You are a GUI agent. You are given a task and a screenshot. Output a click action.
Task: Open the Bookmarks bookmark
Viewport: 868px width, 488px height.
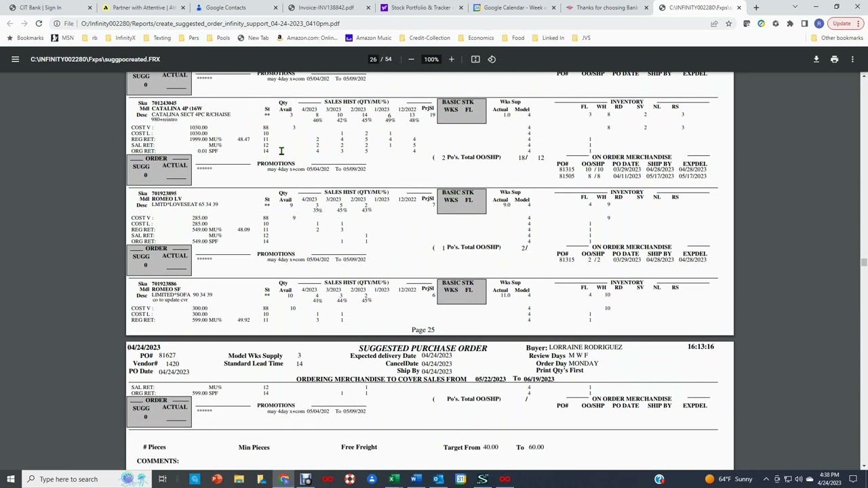[25, 38]
